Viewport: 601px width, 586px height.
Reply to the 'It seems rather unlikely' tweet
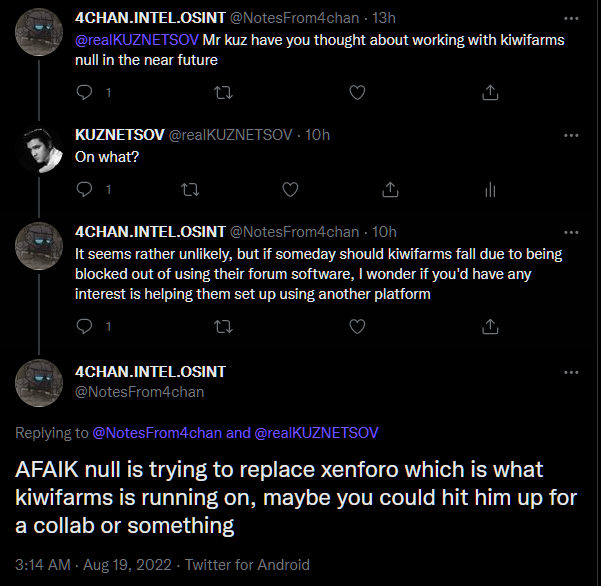pos(85,326)
